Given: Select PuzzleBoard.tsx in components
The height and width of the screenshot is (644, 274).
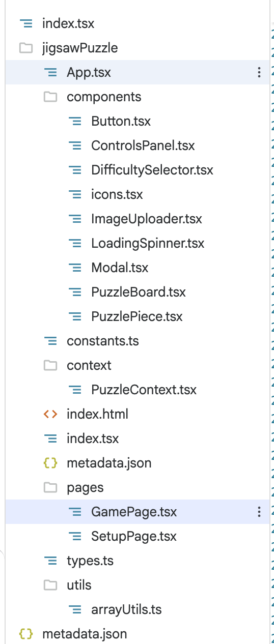Looking at the screenshot, I should (x=139, y=292).
